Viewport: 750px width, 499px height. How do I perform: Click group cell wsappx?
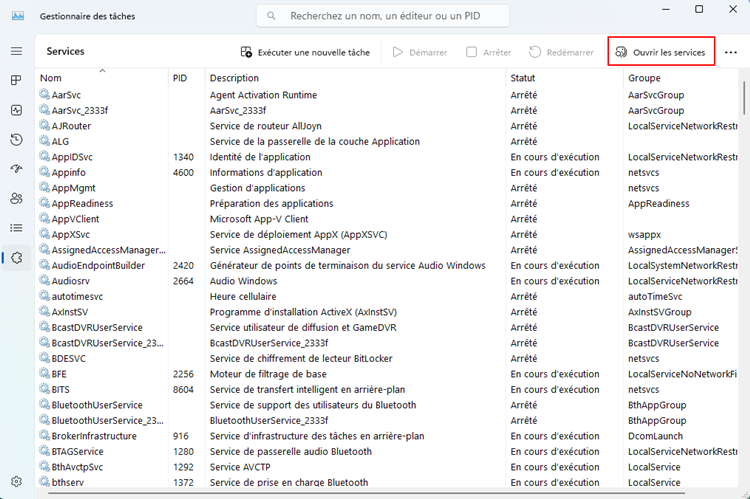644,235
